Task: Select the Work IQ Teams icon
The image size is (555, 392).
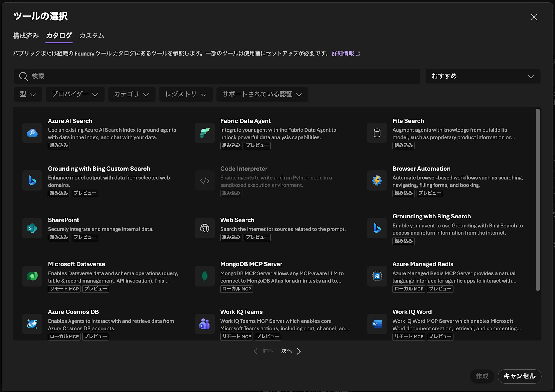Action: pos(205,324)
